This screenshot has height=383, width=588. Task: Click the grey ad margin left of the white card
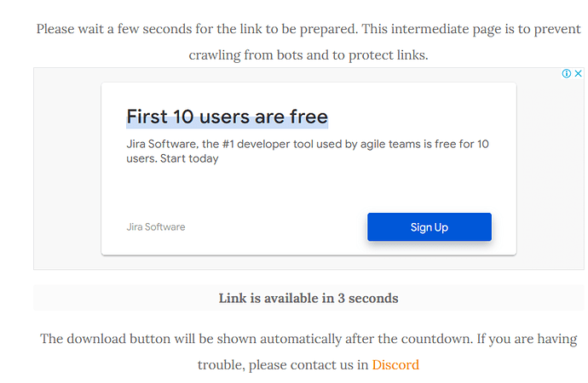(67, 169)
